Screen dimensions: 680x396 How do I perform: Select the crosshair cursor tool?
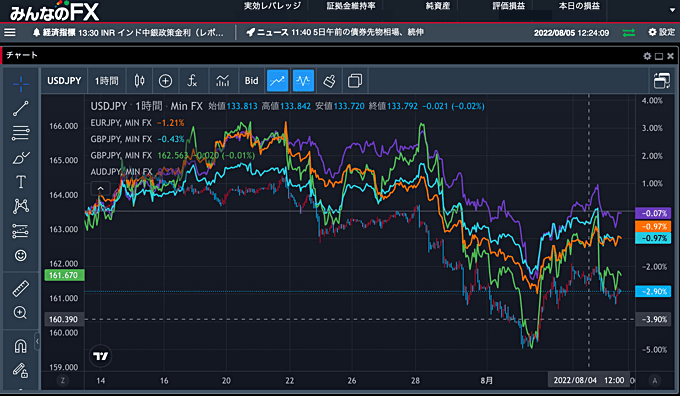click(20, 84)
